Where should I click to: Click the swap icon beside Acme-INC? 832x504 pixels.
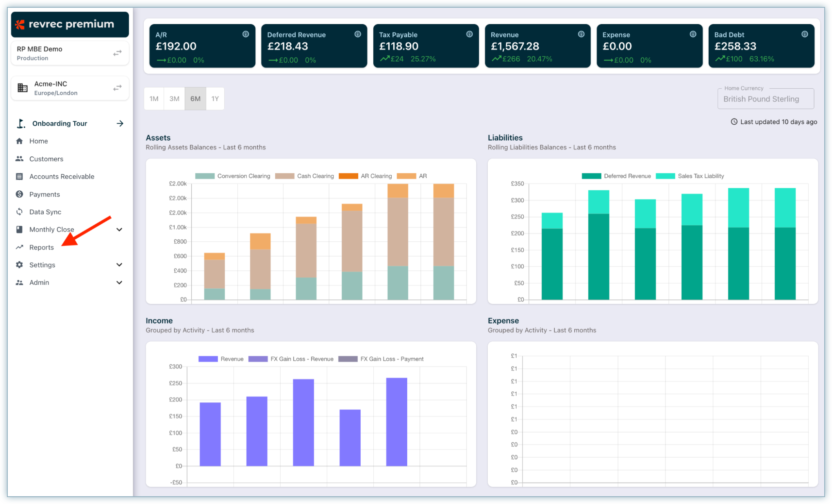coord(118,88)
